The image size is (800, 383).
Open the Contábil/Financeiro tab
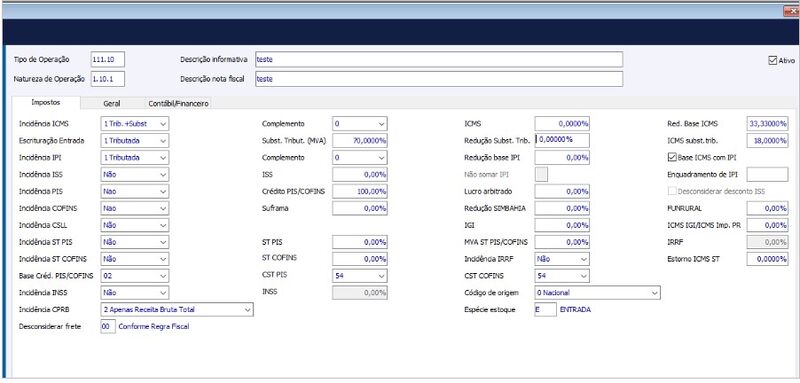click(179, 104)
